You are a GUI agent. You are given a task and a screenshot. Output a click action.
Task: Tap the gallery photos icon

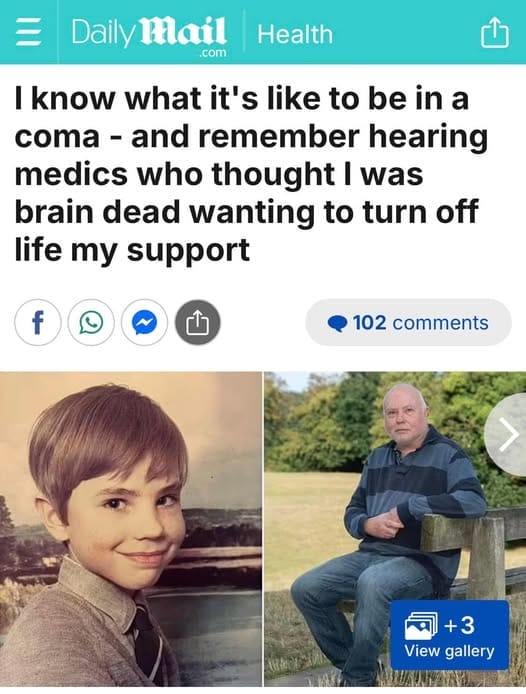coord(421,625)
